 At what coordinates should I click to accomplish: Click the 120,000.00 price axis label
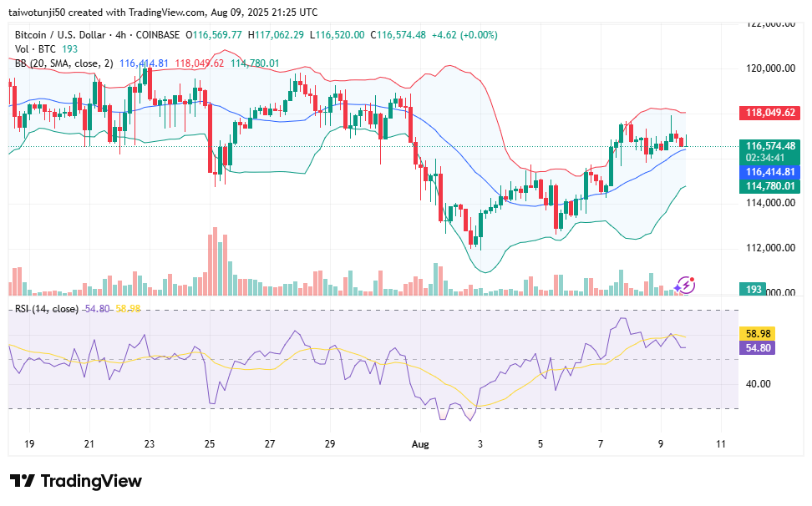(770, 68)
